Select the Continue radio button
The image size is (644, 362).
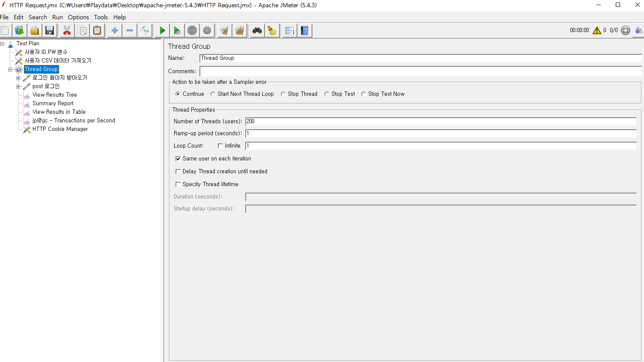point(178,94)
